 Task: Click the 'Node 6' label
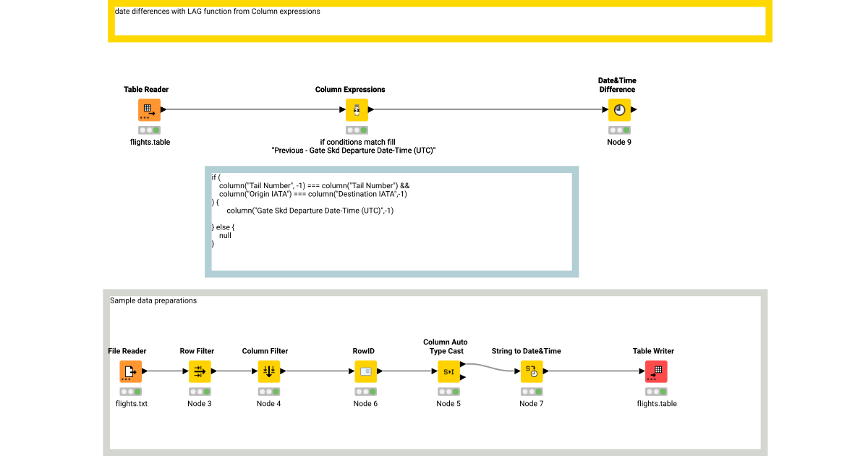point(365,403)
